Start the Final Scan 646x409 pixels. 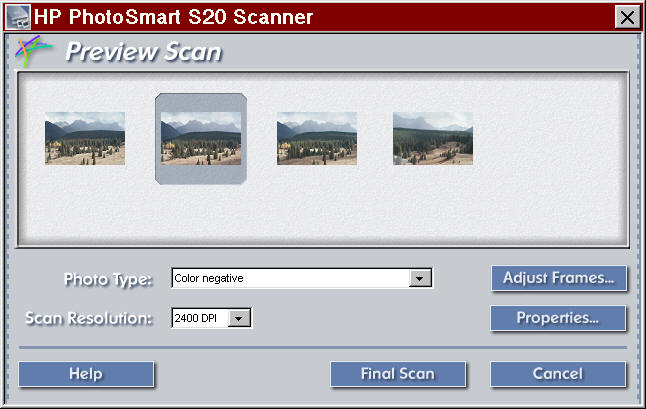tap(398, 374)
